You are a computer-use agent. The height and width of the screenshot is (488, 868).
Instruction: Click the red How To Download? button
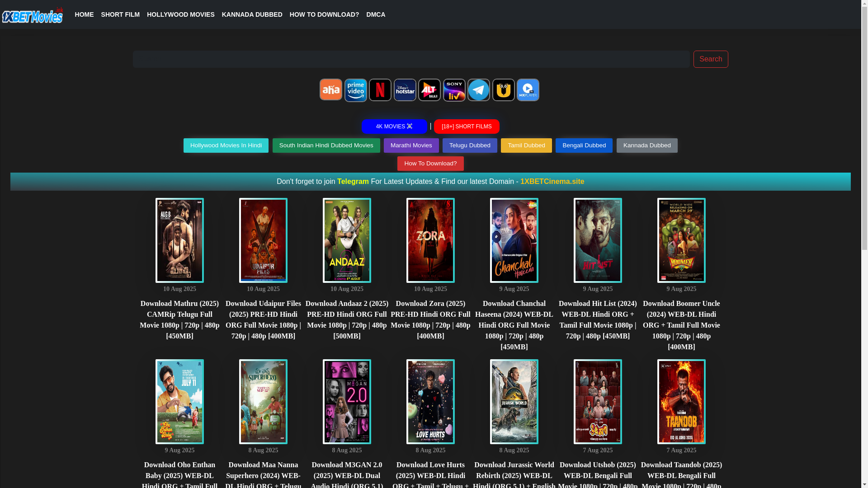click(430, 164)
